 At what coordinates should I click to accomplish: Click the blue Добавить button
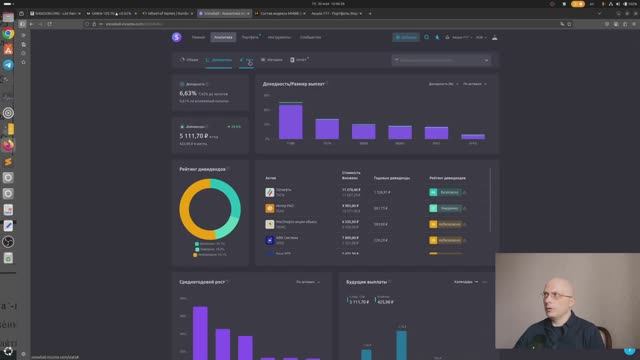(406, 37)
